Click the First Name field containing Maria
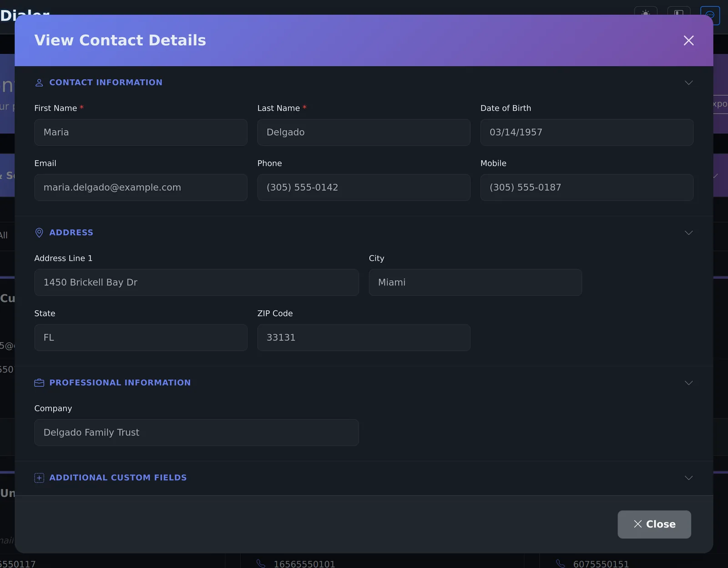This screenshot has width=728, height=568. coord(141,132)
